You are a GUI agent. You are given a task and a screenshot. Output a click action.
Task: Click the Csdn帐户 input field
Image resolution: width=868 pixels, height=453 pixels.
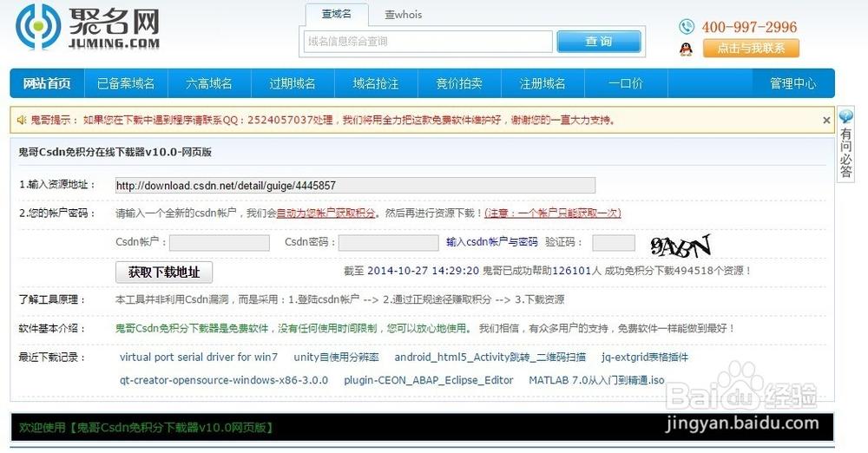220,243
